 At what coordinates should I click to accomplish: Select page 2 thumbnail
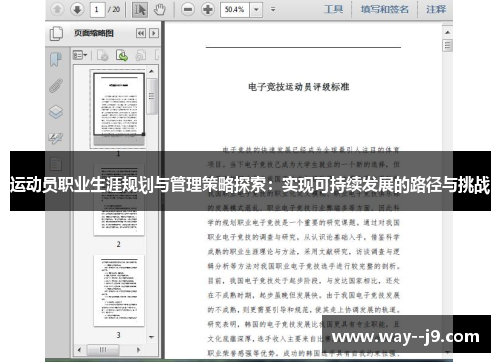pyautogui.click(x=119, y=200)
